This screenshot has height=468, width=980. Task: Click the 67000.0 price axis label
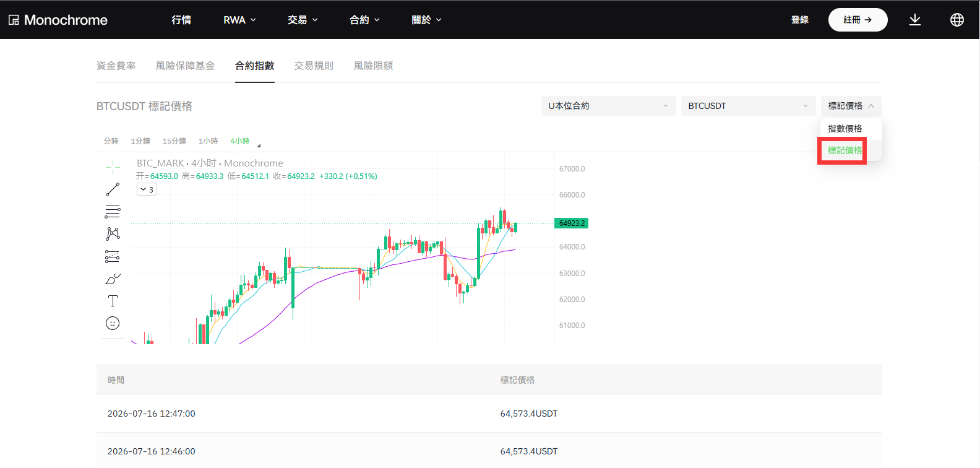pos(572,169)
